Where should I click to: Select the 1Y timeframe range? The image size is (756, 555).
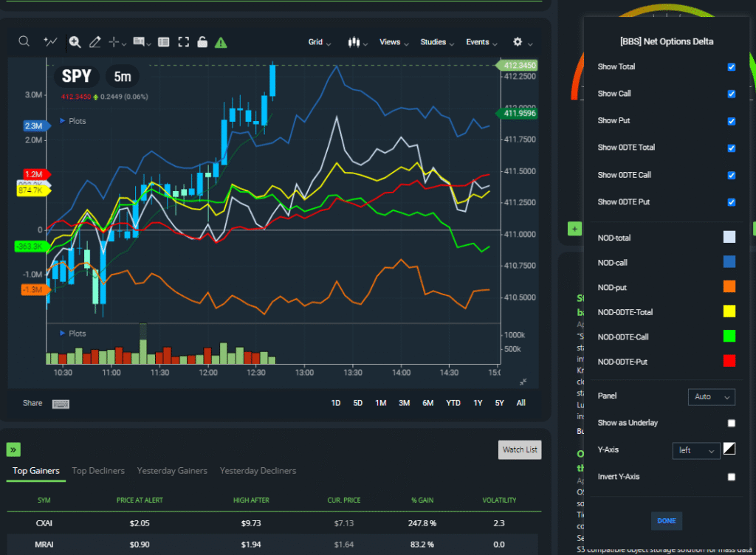(x=478, y=403)
